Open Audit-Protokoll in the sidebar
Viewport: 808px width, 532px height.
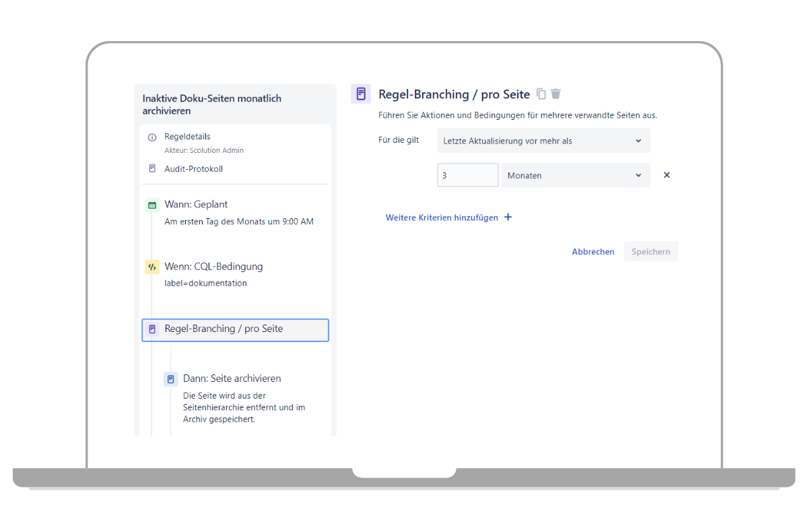click(x=193, y=169)
